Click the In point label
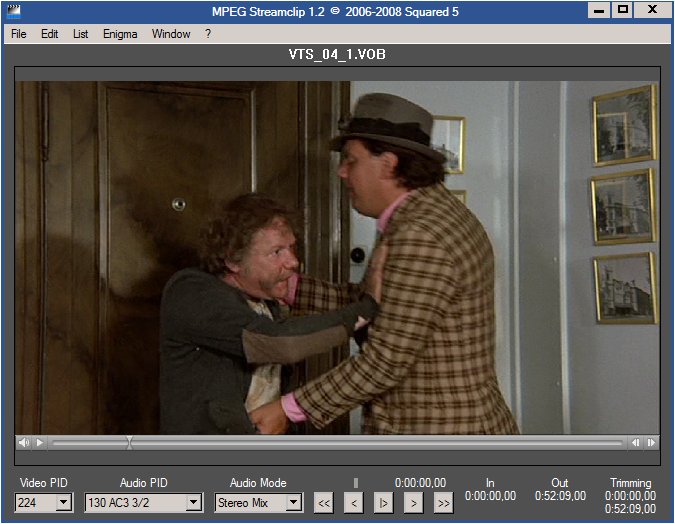675x524 pixels. pyautogui.click(x=490, y=483)
